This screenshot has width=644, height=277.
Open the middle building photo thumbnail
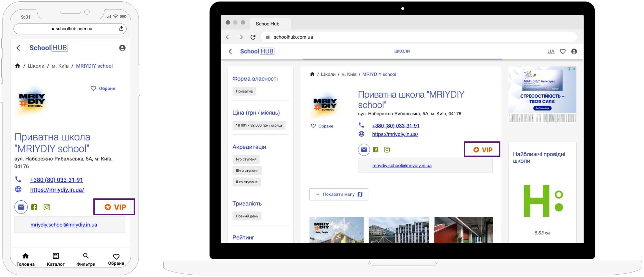399,230
